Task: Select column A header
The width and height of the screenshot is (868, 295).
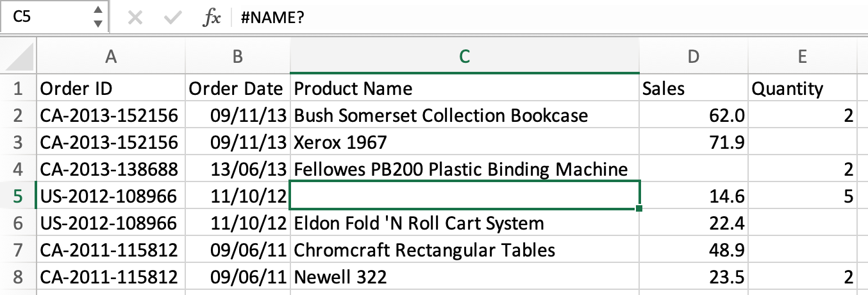Action: [111, 56]
